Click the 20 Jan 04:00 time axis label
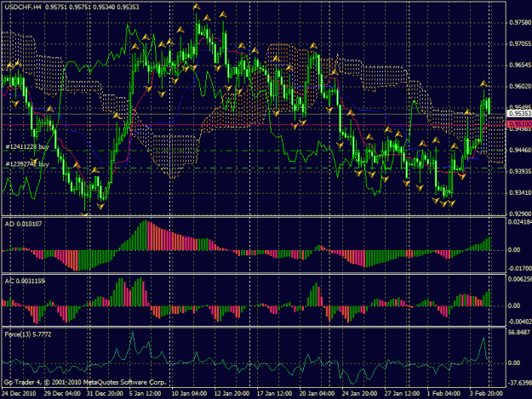This screenshot has height=399, width=532. [x=317, y=394]
